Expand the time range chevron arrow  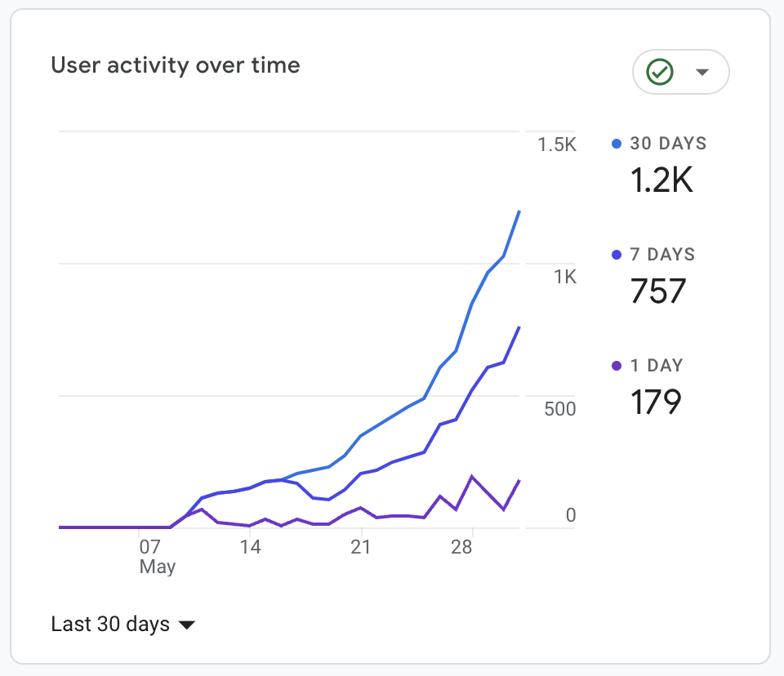click(186, 625)
